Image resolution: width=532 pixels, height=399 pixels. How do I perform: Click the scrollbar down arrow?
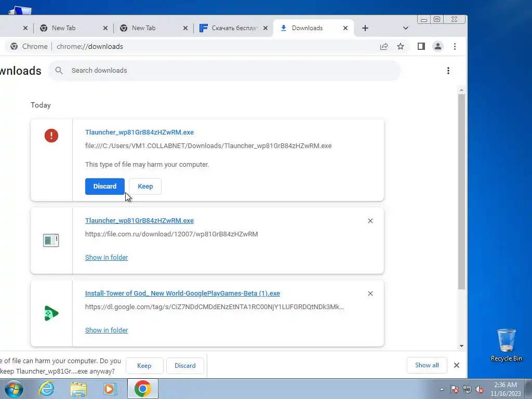pyautogui.click(x=461, y=346)
